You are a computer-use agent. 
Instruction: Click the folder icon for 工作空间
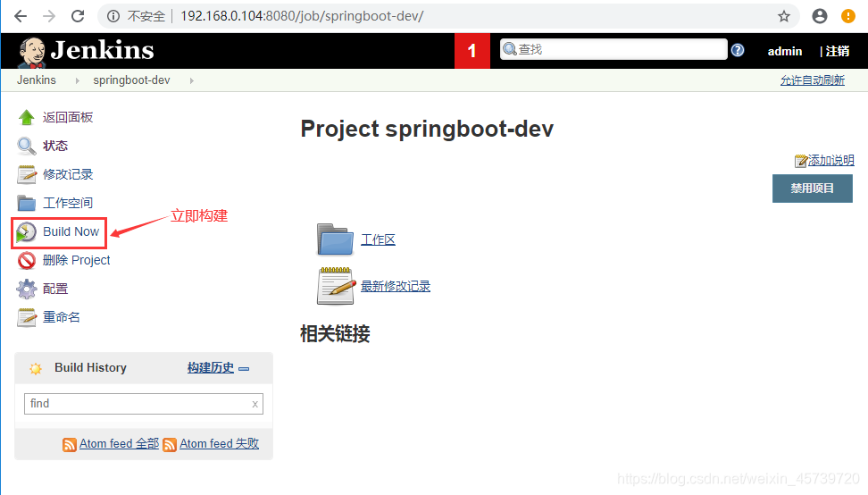[x=26, y=203]
